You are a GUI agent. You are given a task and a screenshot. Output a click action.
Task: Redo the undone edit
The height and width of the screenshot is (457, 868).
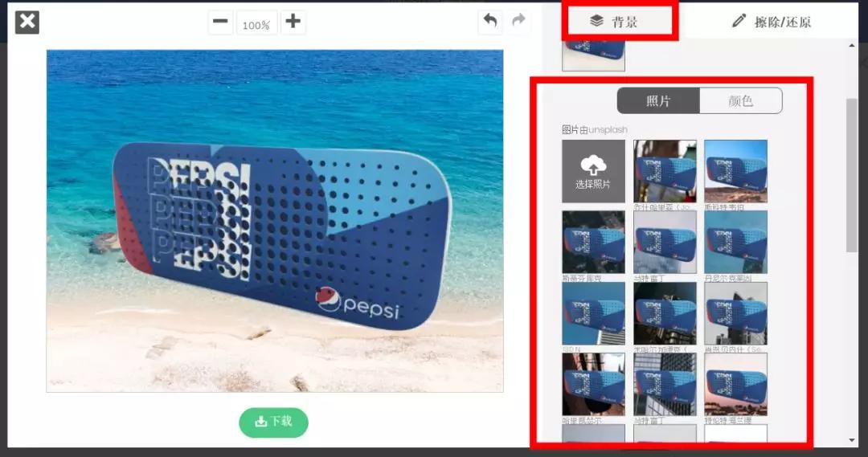click(x=518, y=21)
